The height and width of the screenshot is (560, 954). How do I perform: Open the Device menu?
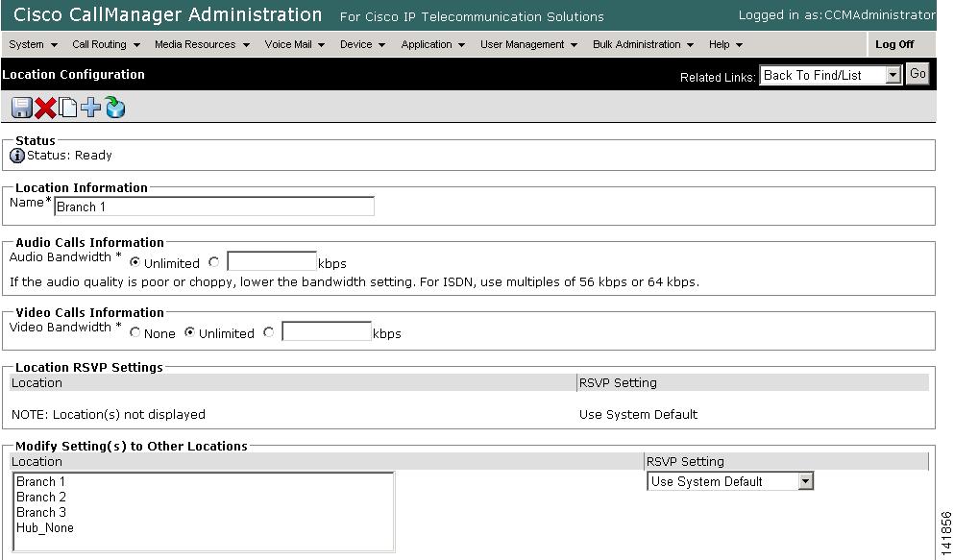(x=362, y=44)
